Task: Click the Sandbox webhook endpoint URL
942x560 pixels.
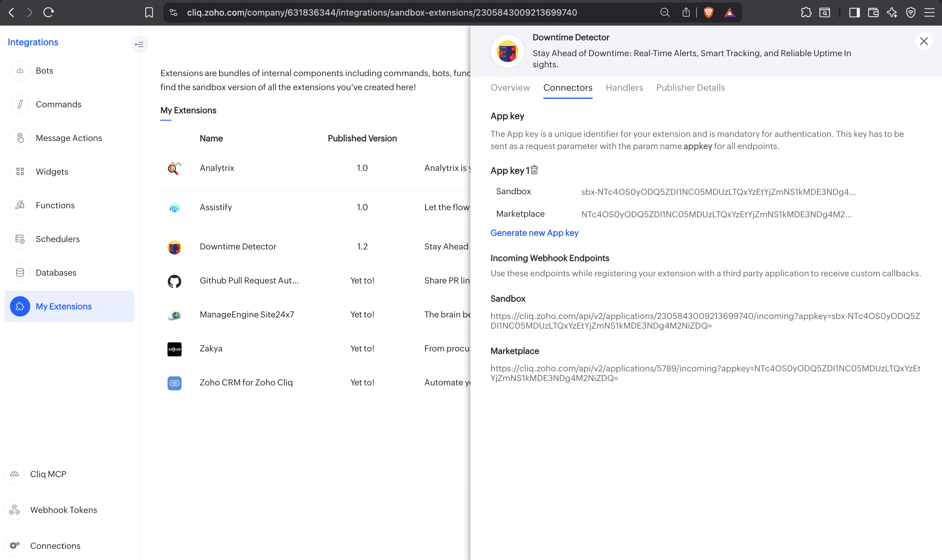Action: tap(705, 321)
